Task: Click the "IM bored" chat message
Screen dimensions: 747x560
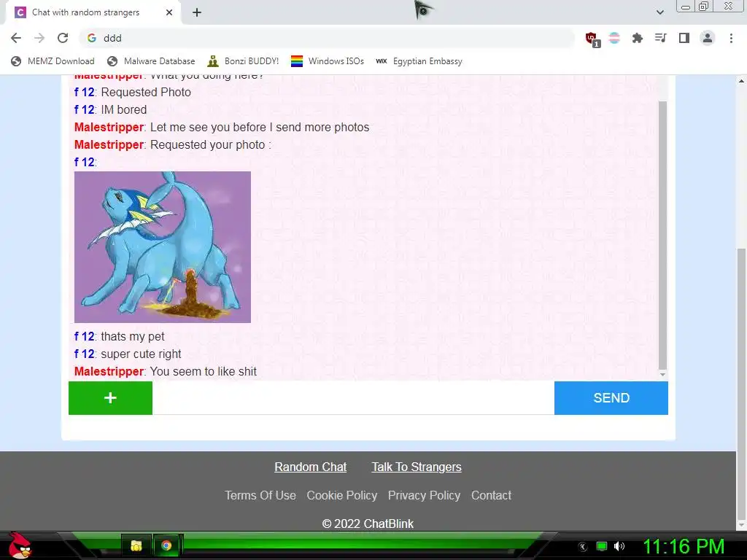Action: point(124,109)
